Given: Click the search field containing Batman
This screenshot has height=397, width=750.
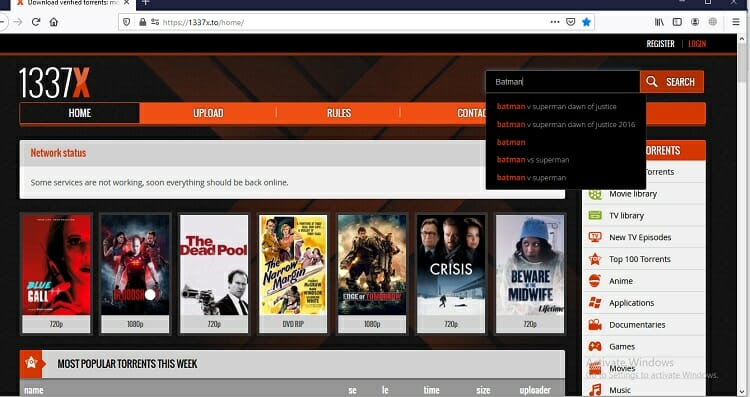Looking at the screenshot, I should pos(562,82).
